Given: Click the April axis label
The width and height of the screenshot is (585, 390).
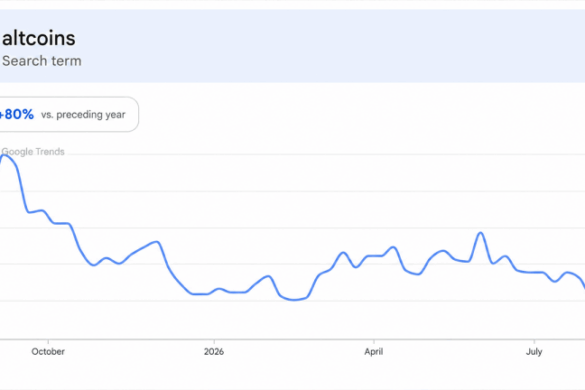Looking at the screenshot, I should [x=374, y=352].
